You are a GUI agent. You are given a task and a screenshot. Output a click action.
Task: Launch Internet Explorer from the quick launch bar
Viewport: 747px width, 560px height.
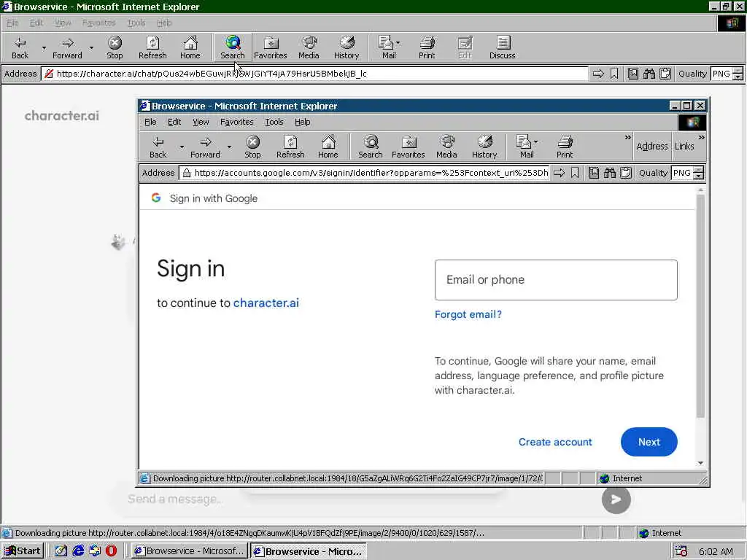point(78,551)
